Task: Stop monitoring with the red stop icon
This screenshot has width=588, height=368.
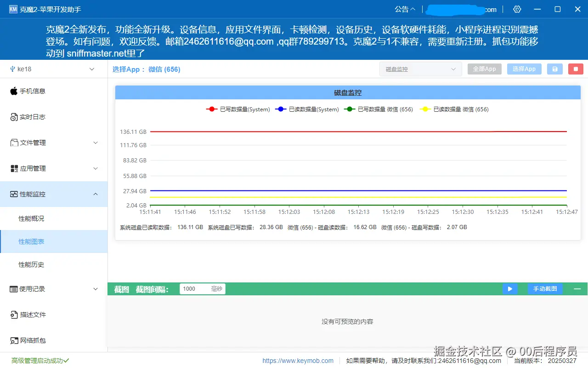Action: [x=576, y=68]
